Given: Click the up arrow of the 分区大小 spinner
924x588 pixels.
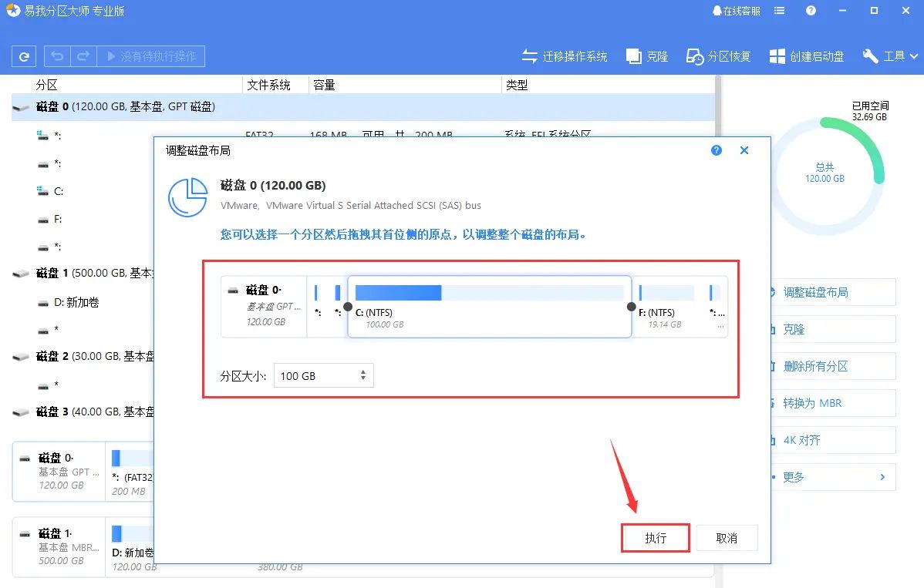Looking at the screenshot, I should tap(362, 371).
